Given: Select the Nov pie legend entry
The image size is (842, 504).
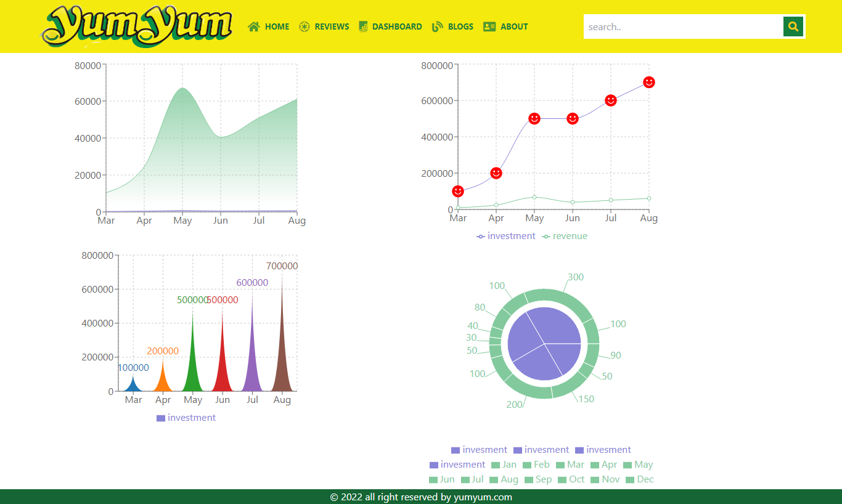Looking at the screenshot, I should [x=605, y=479].
